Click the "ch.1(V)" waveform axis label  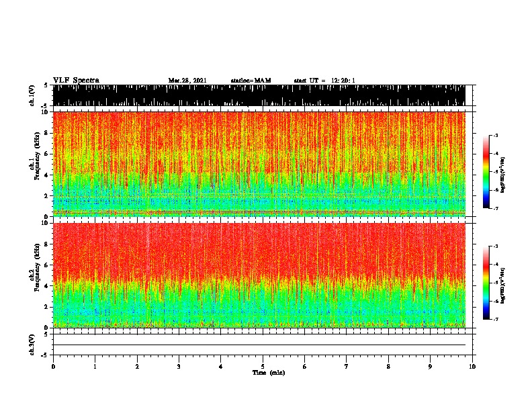(x=32, y=95)
